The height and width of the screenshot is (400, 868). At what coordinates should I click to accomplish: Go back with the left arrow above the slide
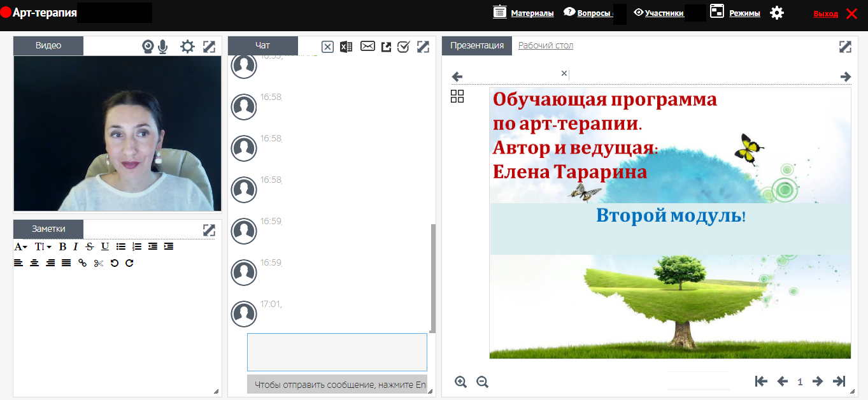click(457, 77)
